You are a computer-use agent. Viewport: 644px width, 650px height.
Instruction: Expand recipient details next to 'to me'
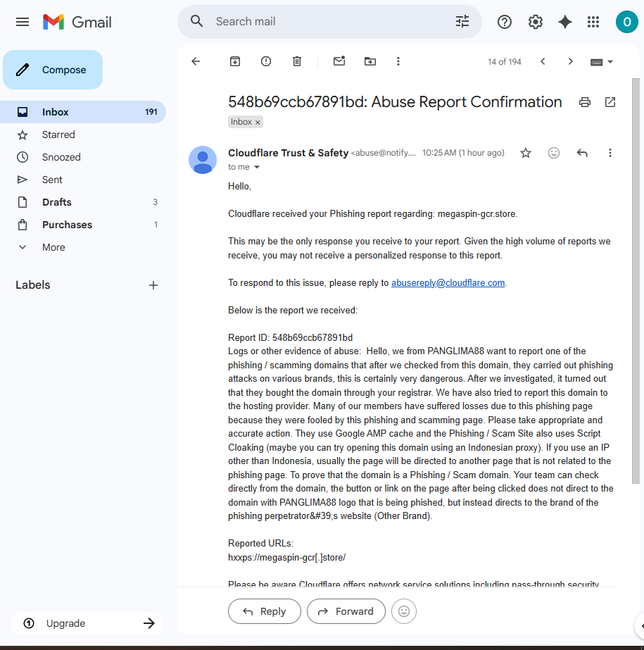pos(257,167)
